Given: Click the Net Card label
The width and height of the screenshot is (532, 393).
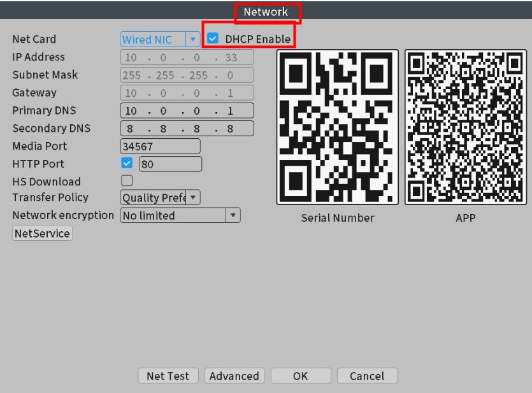Looking at the screenshot, I should point(34,39).
